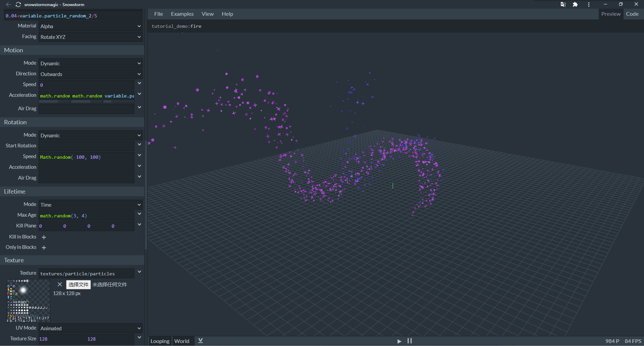Open the Lifetime Mode dropdown
Image resolution: width=644 pixels, height=346 pixels.
pyautogui.click(x=91, y=205)
